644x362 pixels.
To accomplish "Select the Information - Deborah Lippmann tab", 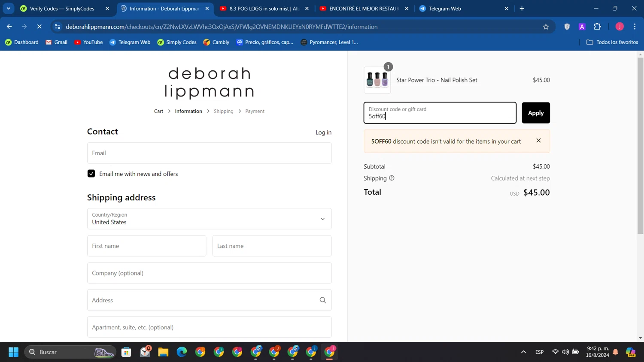I will tap(165, 9).
